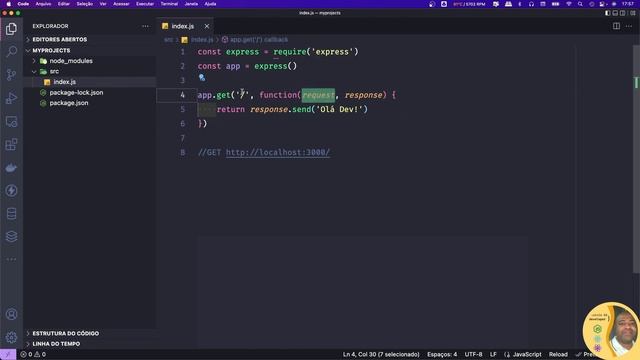Open the Seleção menu
The height and width of the screenshot is (360, 640).
[x=84, y=4]
